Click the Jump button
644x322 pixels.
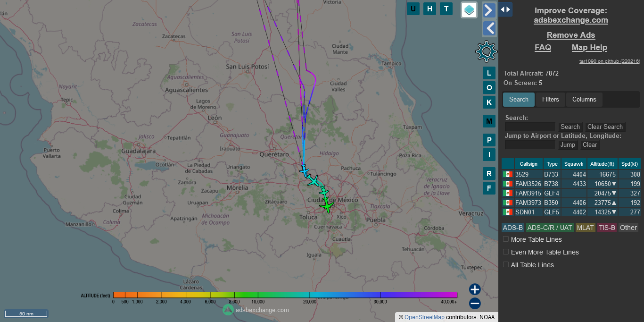pyautogui.click(x=568, y=145)
